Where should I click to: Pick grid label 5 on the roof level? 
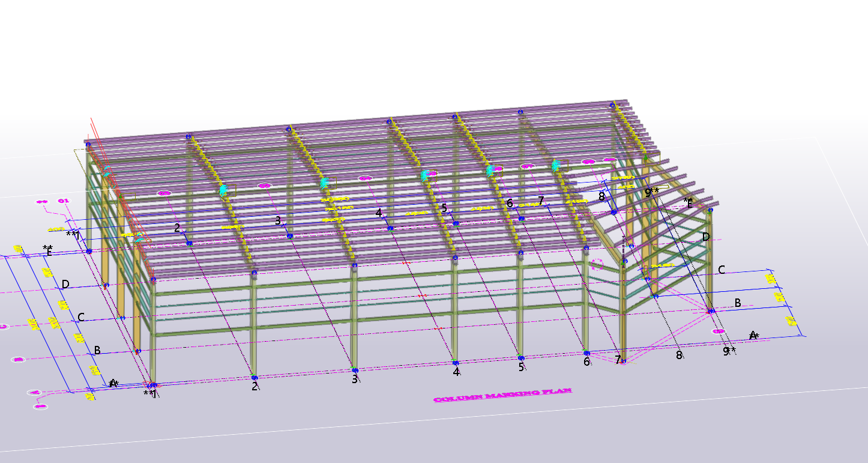444,208
